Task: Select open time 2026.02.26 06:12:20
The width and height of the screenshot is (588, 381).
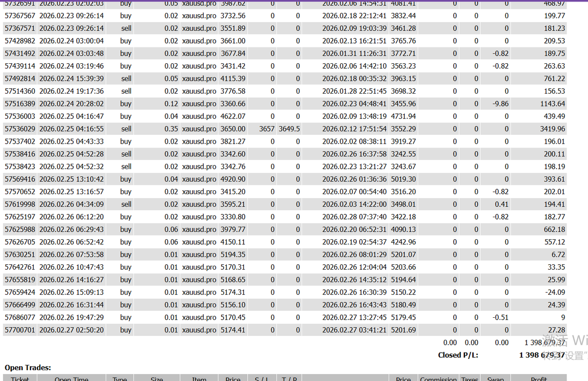Action: [x=72, y=217]
